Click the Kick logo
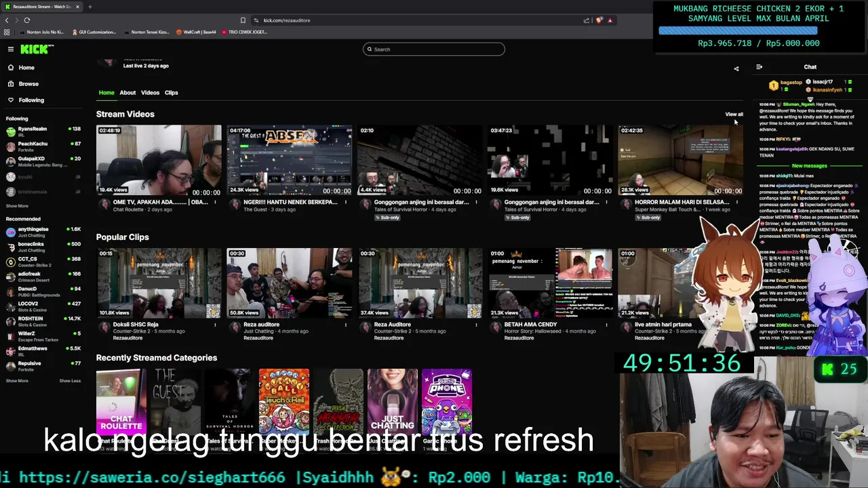This screenshot has height=488, width=868. (x=37, y=49)
